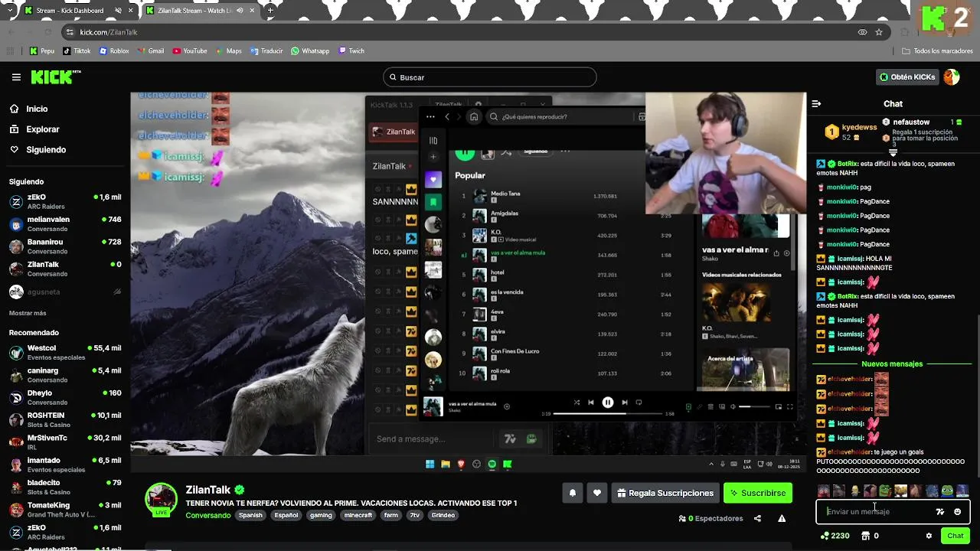980x551 pixels.
Task: Open the Maps bookmark
Action: 228,51
